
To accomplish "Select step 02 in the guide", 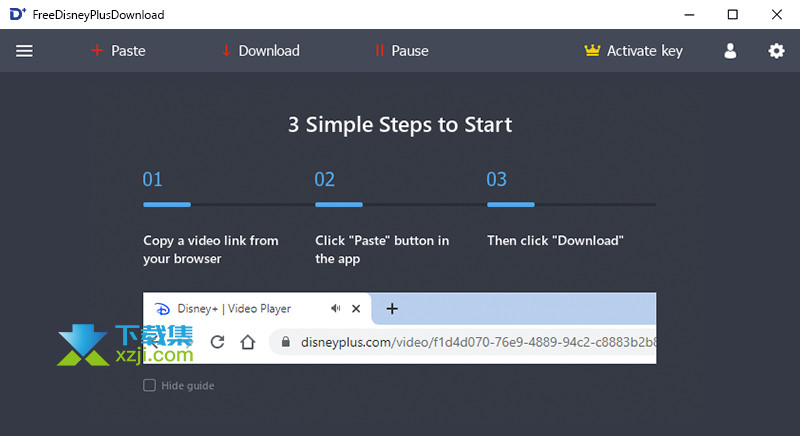I will (324, 179).
